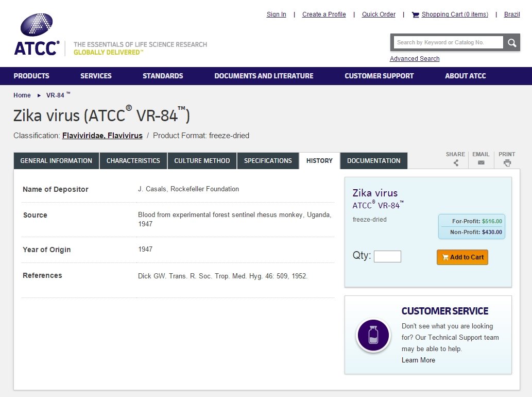532x397 pixels.
Task: Click Zika virus title in the cart panel
Action: point(375,193)
